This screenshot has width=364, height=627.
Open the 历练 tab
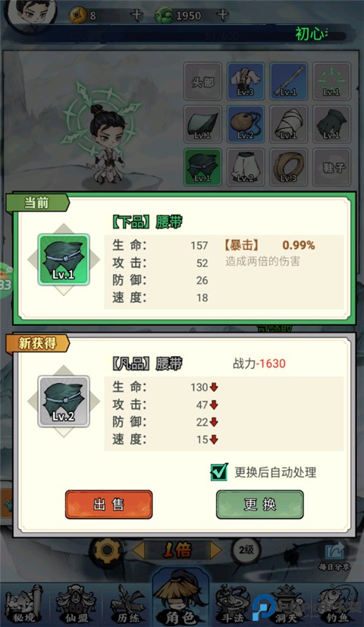click(x=129, y=604)
